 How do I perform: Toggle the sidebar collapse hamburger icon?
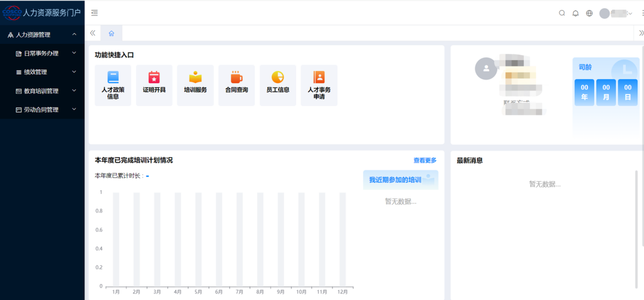click(x=94, y=13)
